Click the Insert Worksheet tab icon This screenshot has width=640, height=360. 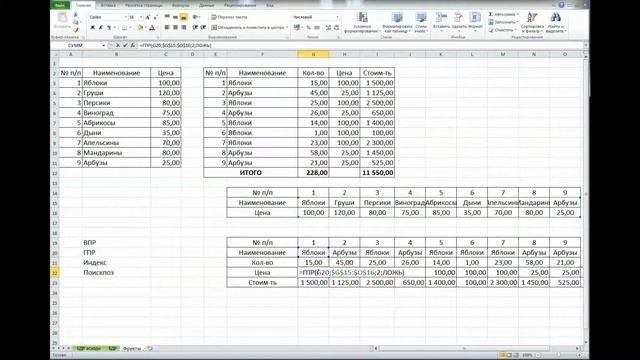tap(150, 348)
